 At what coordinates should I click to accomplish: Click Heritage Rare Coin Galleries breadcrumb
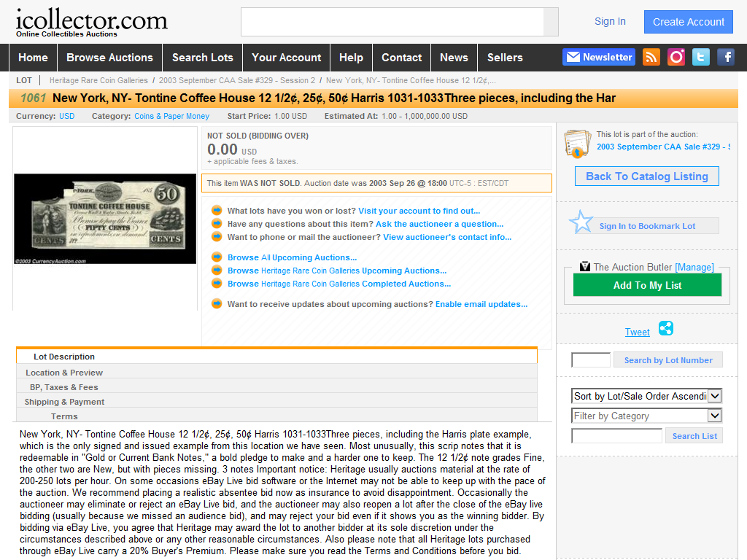pyautogui.click(x=98, y=80)
